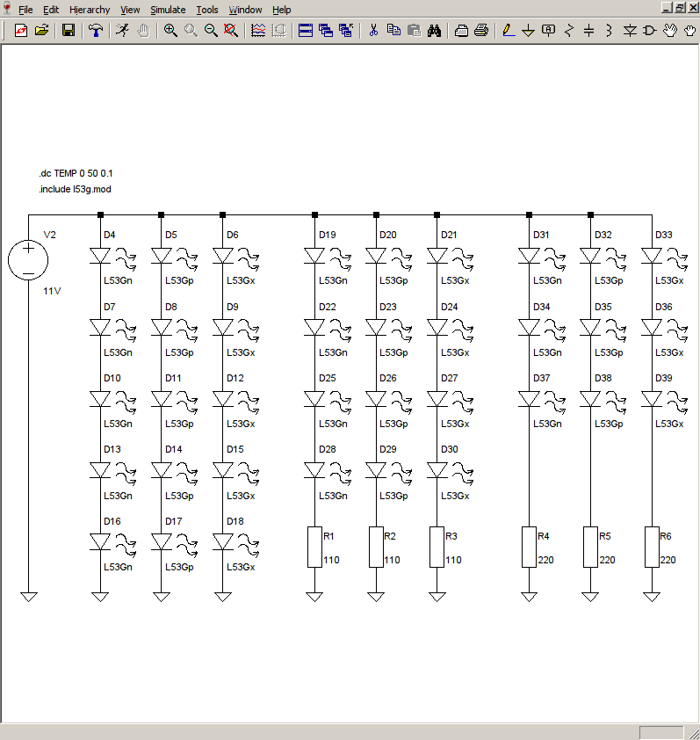Select voltage source V2 symbol
Image resolution: width=700 pixels, height=740 pixels.
(x=28, y=260)
